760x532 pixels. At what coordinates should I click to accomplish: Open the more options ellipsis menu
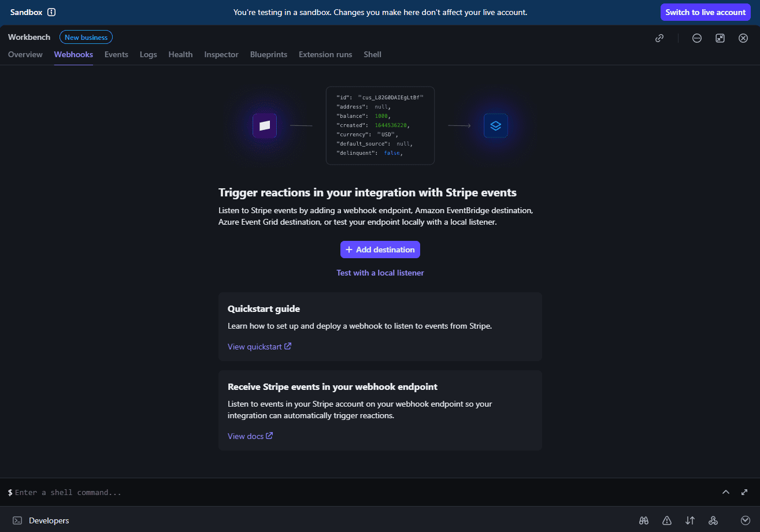tap(697, 38)
